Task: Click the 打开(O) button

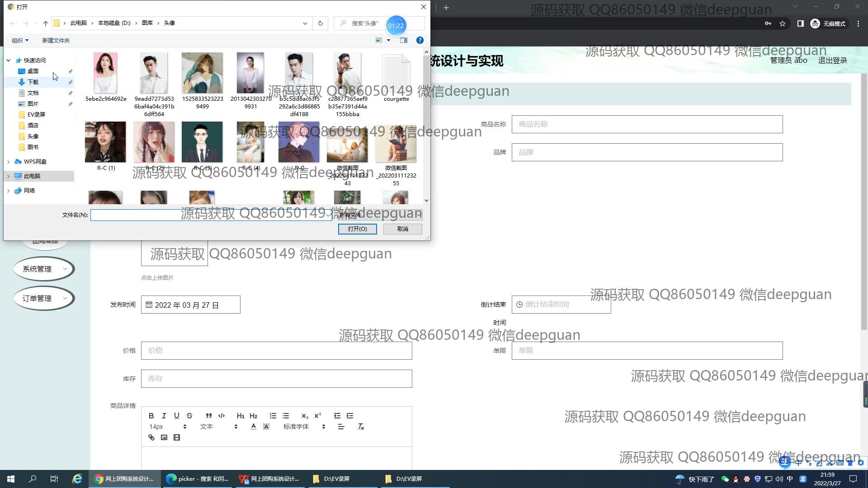Action: [x=357, y=229]
